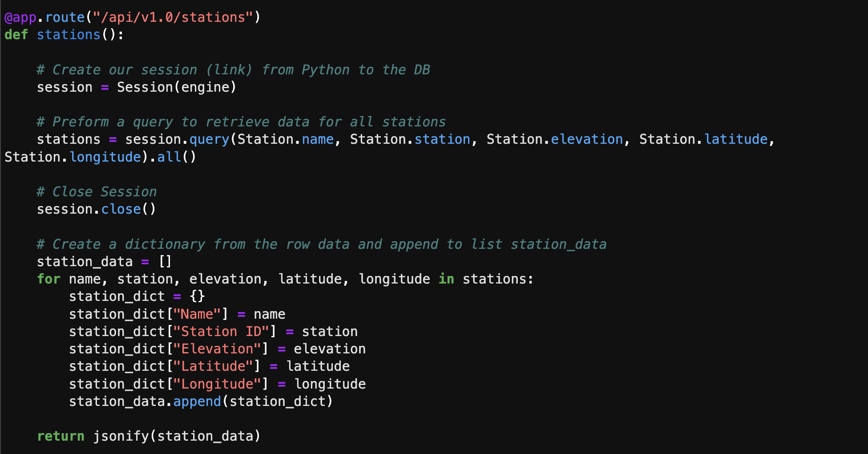Click the return keyword

[61, 436]
